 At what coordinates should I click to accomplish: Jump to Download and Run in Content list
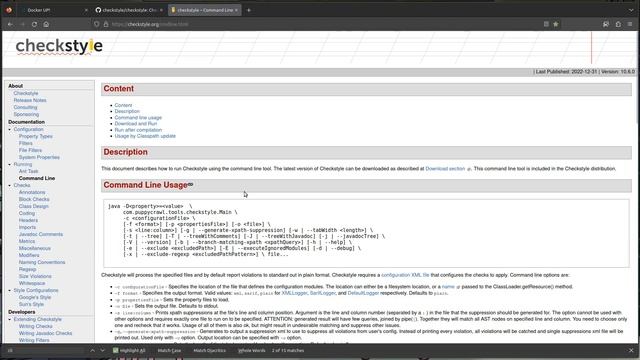coord(136,124)
